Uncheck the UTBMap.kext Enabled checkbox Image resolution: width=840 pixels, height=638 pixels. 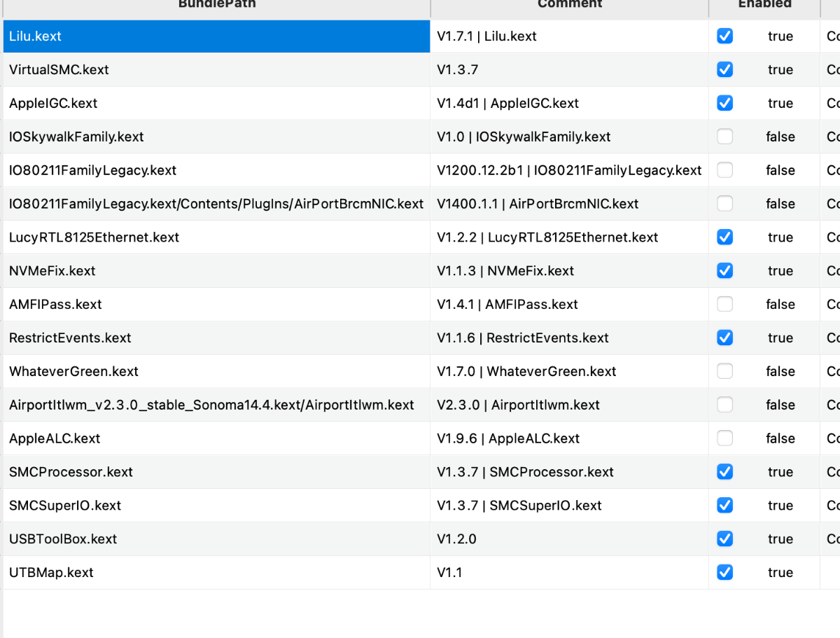[x=724, y=572]
